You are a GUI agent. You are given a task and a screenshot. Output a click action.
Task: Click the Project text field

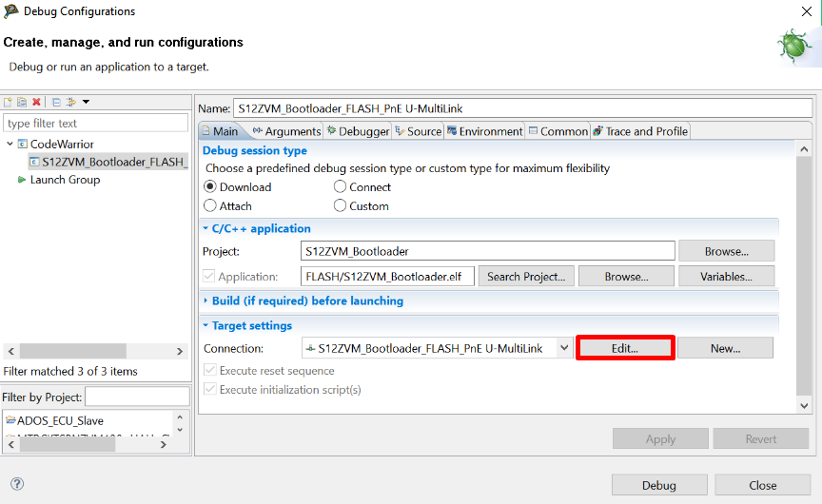pyautogui.click(x=487, y=251)
